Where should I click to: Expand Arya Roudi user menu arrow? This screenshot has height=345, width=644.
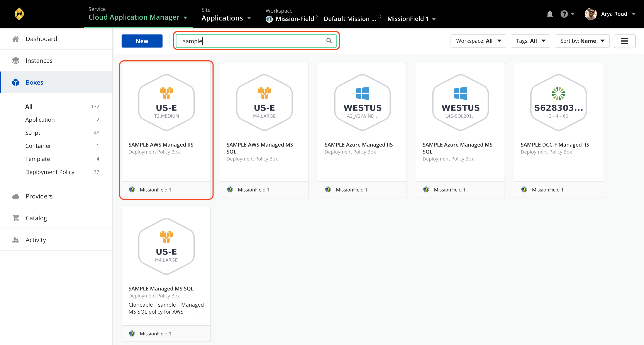(634, 14)
